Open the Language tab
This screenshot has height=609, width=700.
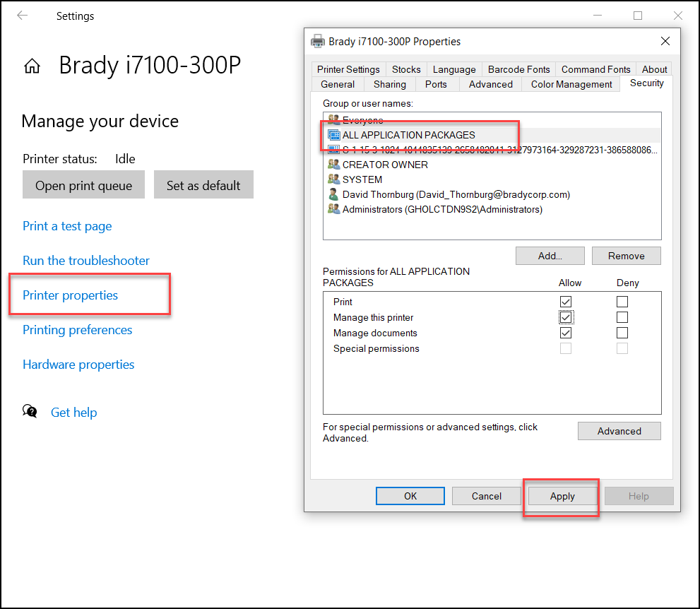click(454, 69)
